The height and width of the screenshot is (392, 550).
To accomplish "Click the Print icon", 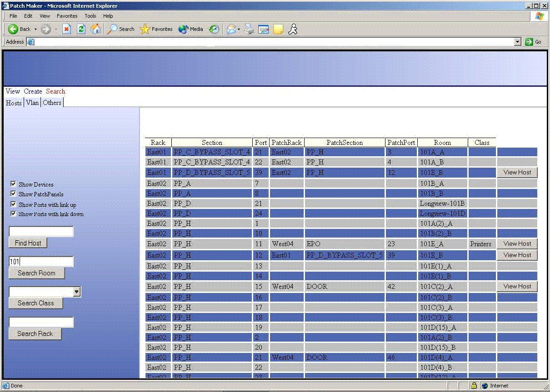I will [x=249, y=29].
